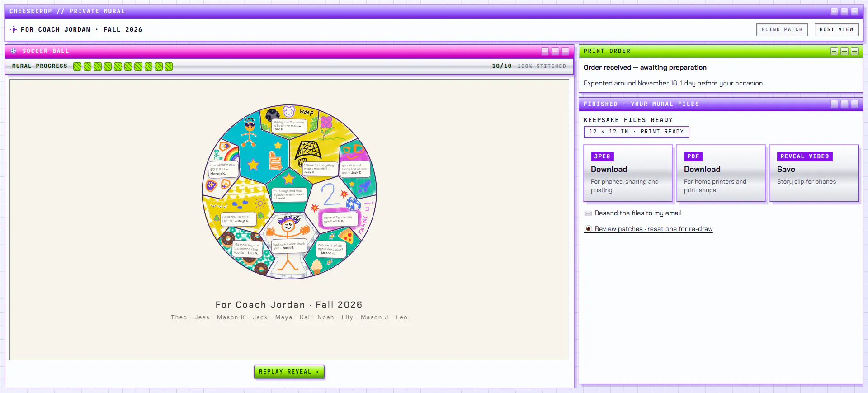Click the soccer ball icon in the title bar
This screenshot has width=868, height=393.
point(14,51)
